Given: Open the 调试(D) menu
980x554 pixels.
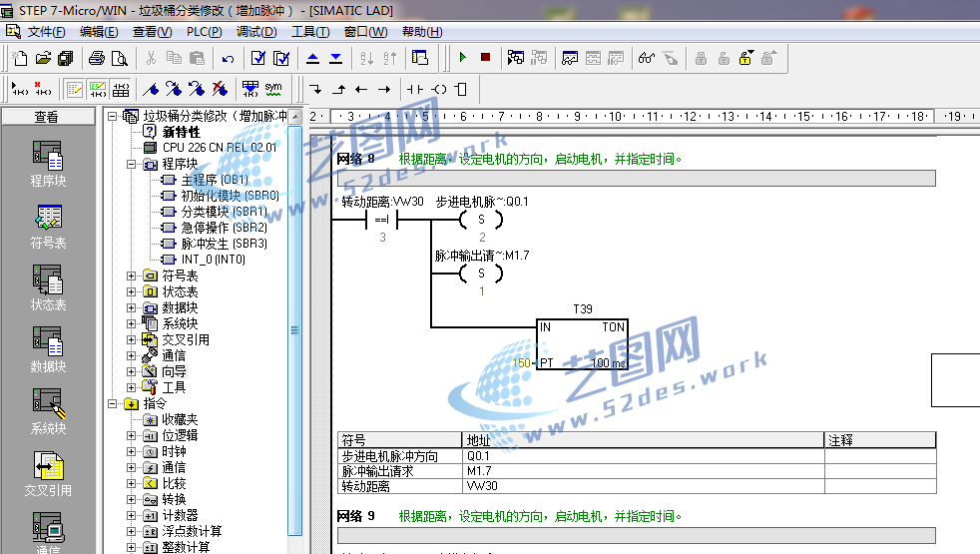Looking at the screenshot, I should click(x=256, y=31).
